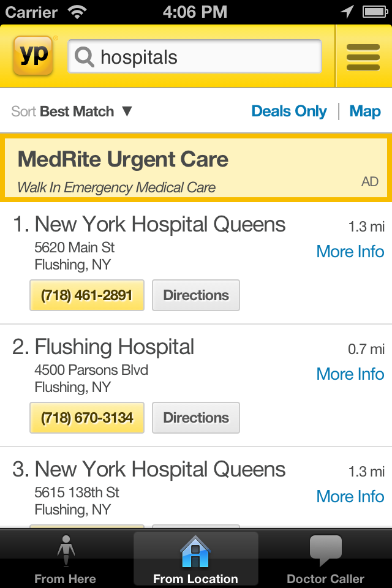Open More Info for 5615 138th St listing

point(350,497)
